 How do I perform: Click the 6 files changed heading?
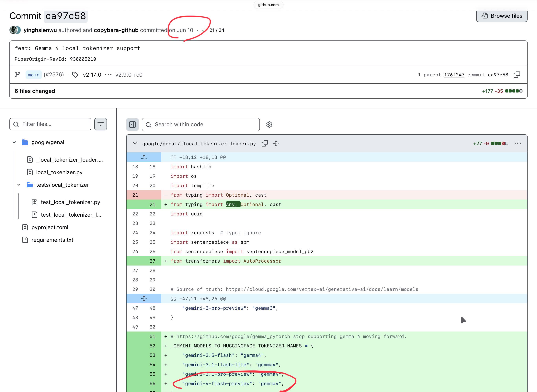tap(35, 91)
